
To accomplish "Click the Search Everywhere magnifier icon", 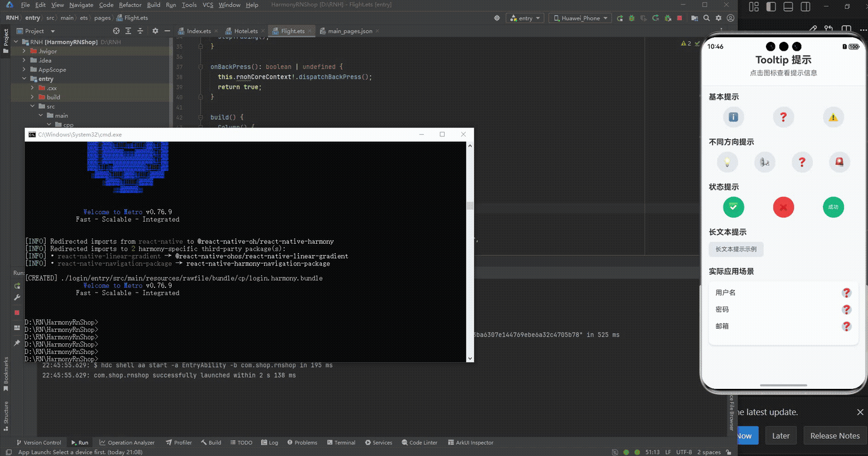I will click(706, 18).
